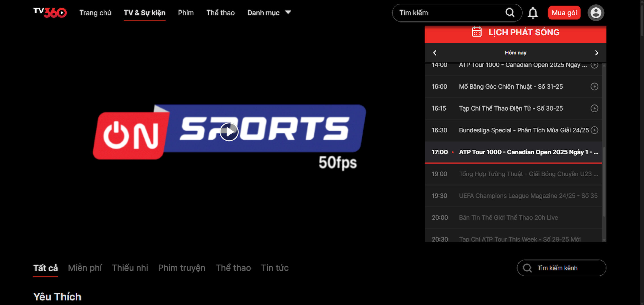644x305 pixels.
Task: Go to the Phim section
Action: point(186,13)
